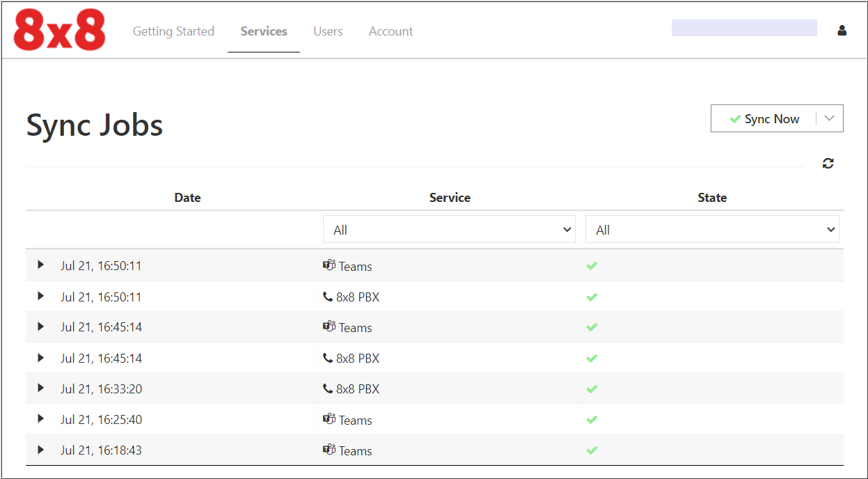Click Teams icon in 16:18:43 row
This screenshot has width=868, height=479.
pyautogui.click(x=329, y=450)
